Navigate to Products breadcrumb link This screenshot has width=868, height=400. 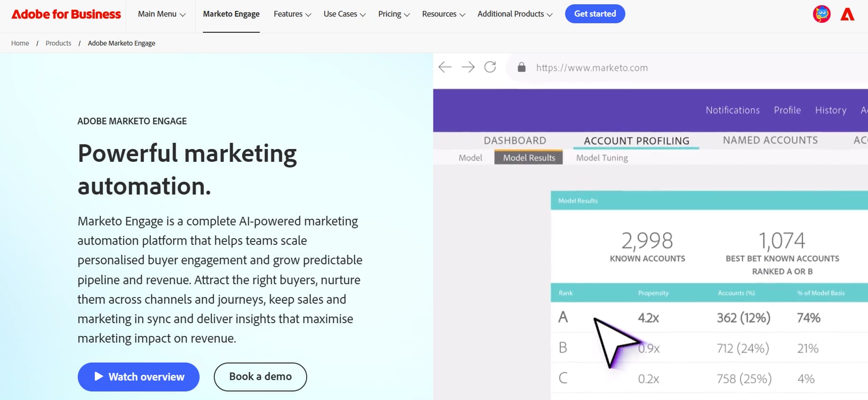pyautogui.click(x=58, y=43)
